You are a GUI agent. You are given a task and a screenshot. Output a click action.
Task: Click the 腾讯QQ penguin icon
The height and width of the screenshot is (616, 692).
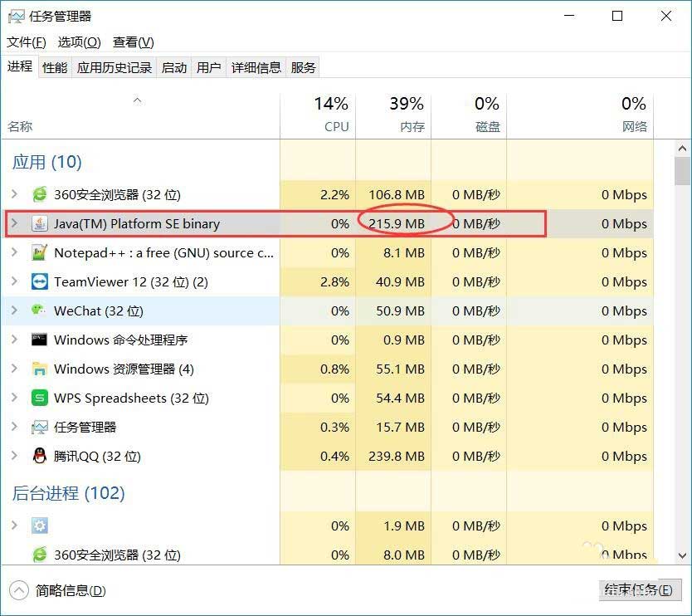click(39, 456)
